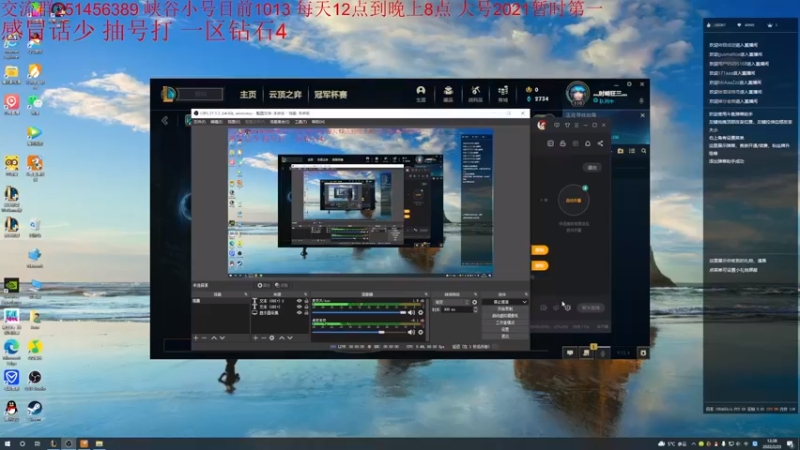Image resolution: width=800 pixels, height=450 pixels.
Task: Switch to 冠军杯赛 tab in League client
Action: pos(331,94)
